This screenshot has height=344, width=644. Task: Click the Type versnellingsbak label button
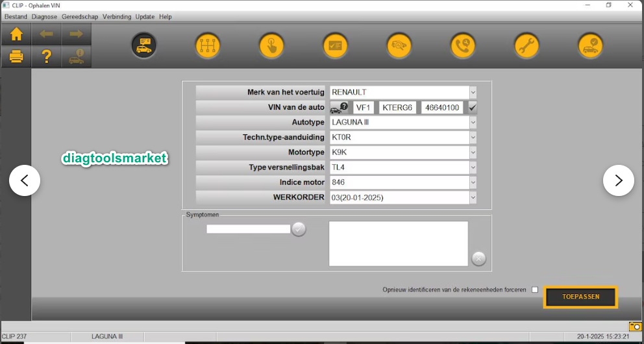(x=261, y=167)
